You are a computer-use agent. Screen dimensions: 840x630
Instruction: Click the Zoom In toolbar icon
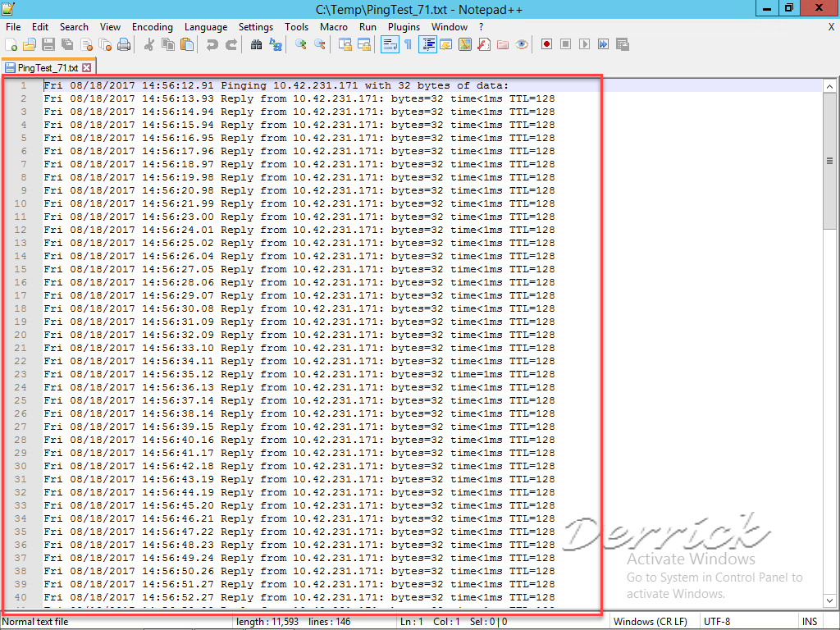tap(301, 44)
